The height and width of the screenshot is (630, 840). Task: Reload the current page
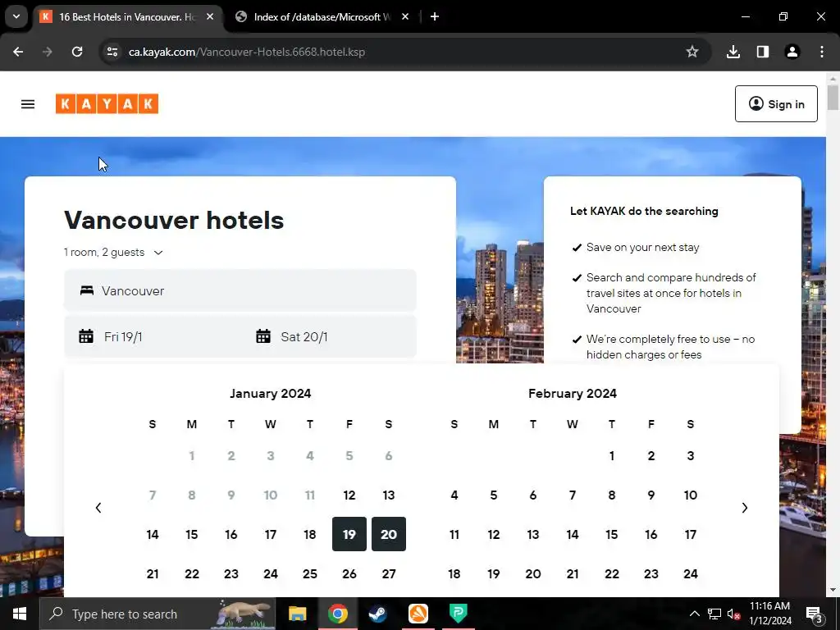77,52
